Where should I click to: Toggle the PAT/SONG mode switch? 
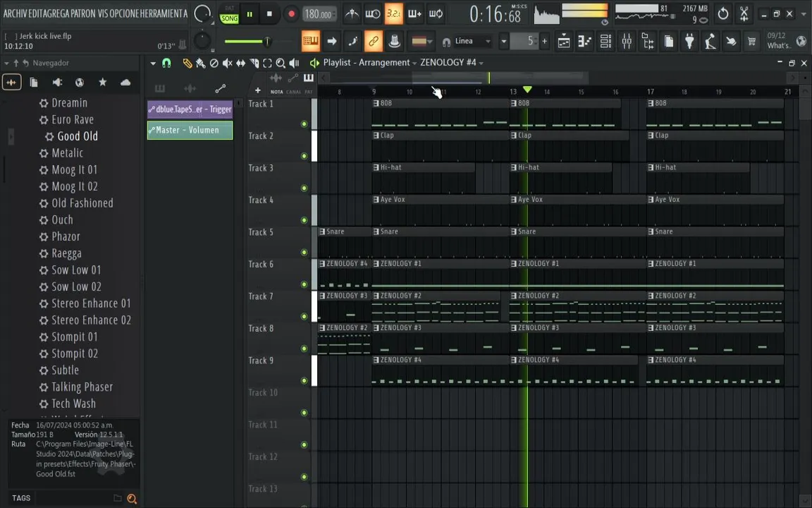pos(229,14)
